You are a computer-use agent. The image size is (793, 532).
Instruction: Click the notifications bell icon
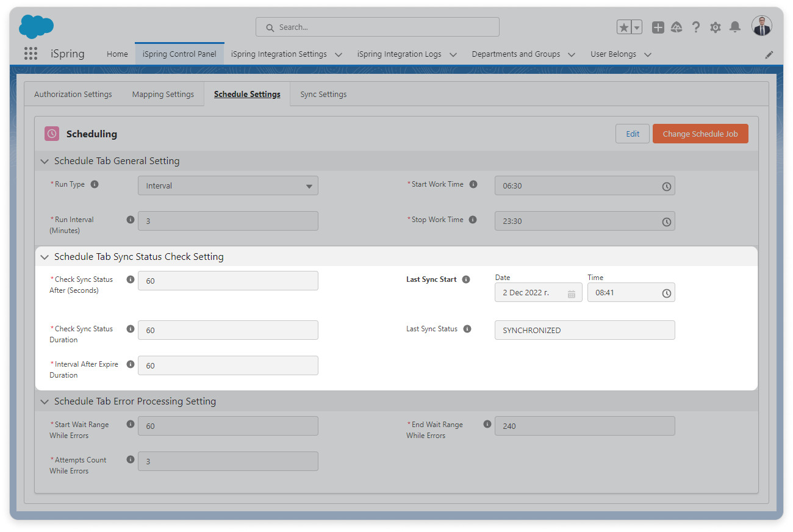(735, 27)
